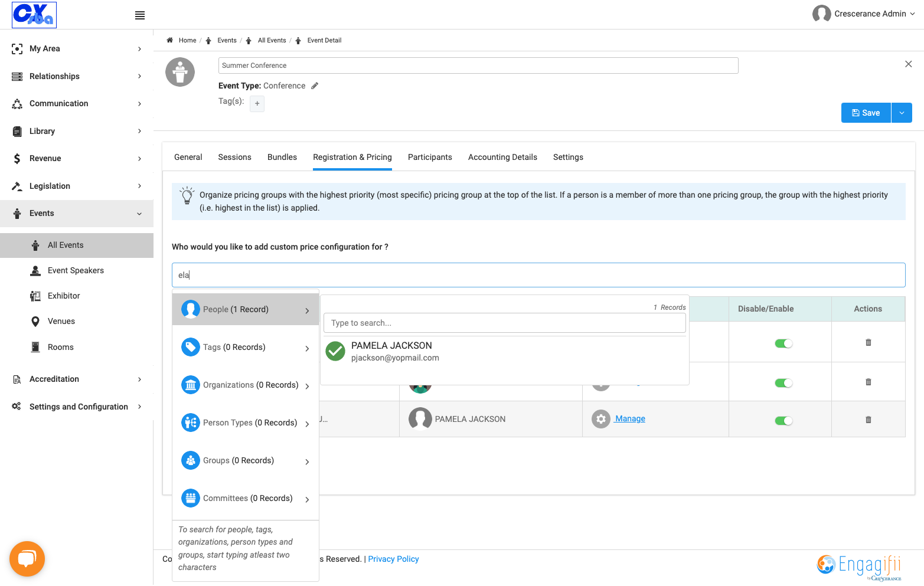Click the Organizations category icon
The image size is (924, 586).
[191, 385]
